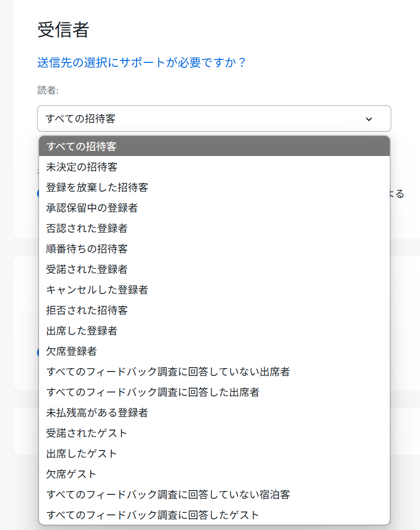Select 順番待ちの招待客 option
The height and width of the screenshot is (530, 420).
tap(215, 249)
